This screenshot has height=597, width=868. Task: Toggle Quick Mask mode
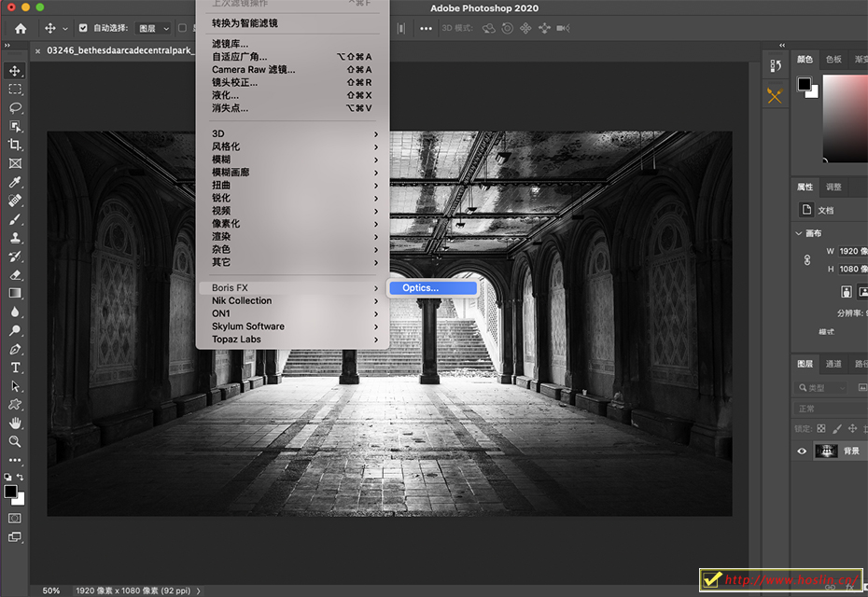tap(15, 519)
